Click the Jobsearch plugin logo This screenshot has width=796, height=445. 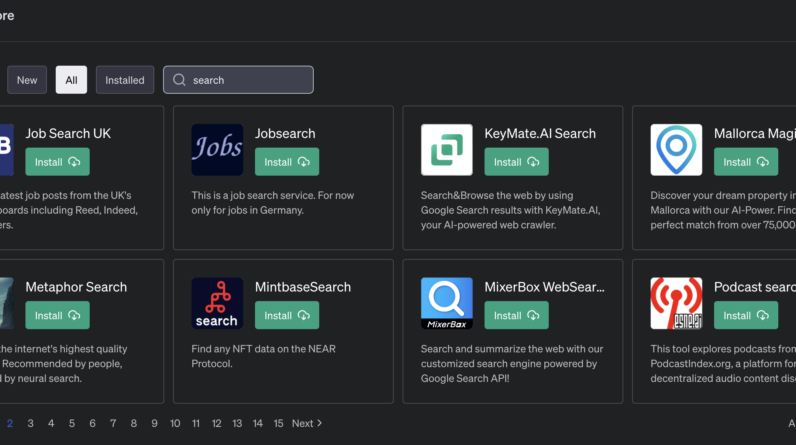coord(217,150)
